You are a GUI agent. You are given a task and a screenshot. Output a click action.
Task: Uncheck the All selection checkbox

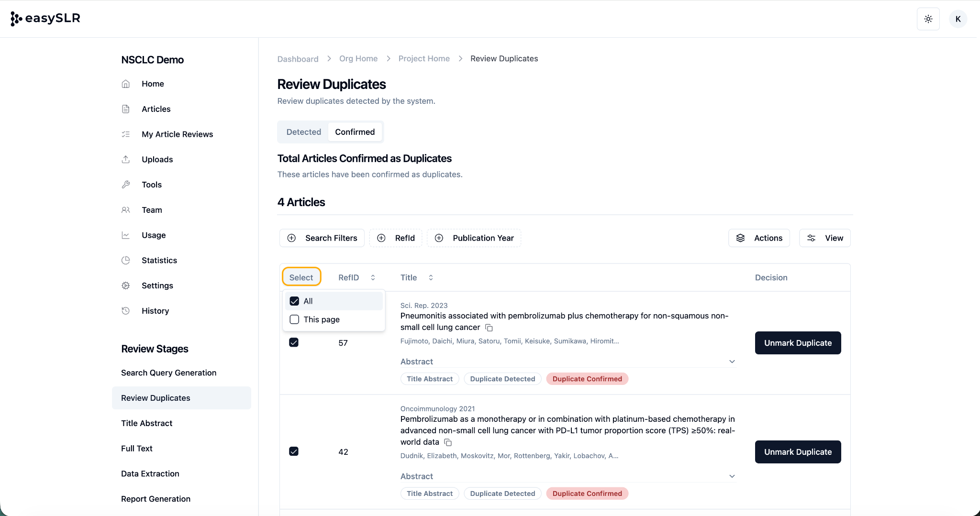294,301
